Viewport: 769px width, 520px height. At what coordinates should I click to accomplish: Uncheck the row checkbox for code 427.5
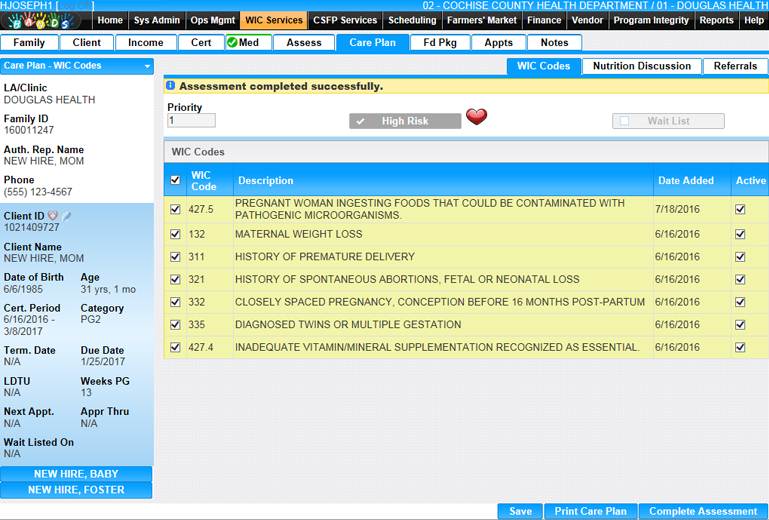click(176, 209)
